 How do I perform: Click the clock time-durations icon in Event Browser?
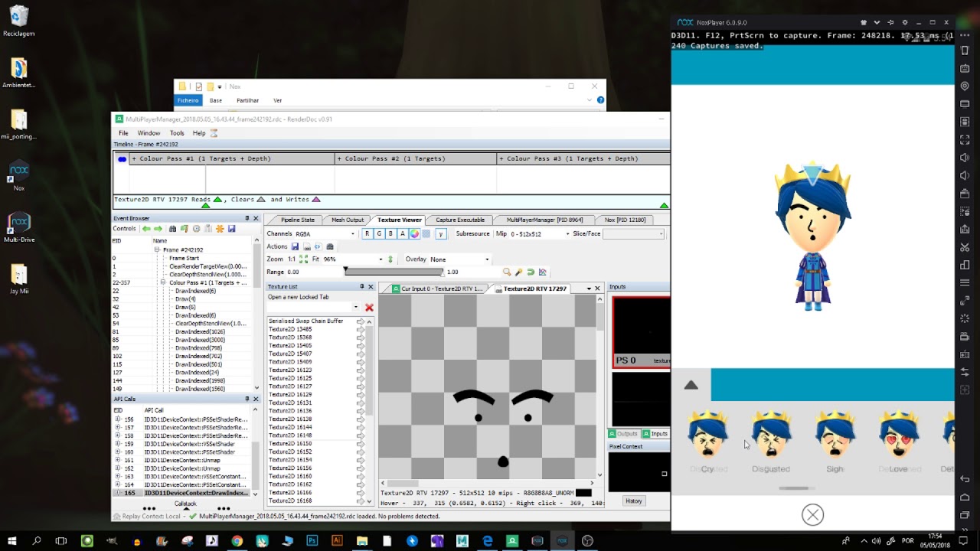click(x=196, y=229)
